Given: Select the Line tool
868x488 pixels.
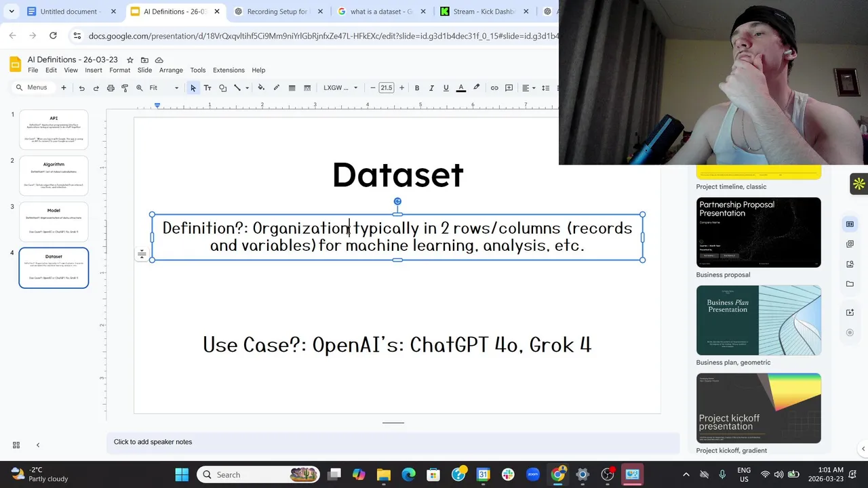Looking at the screenshot, I should [237, 88].
